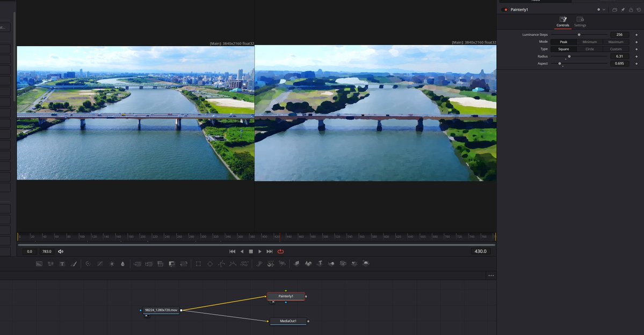The width and height of the screenshot is (644, 335).
Task: Click the Radius value field 6.31
Action: pyautogui.click(x=619, y=56)
